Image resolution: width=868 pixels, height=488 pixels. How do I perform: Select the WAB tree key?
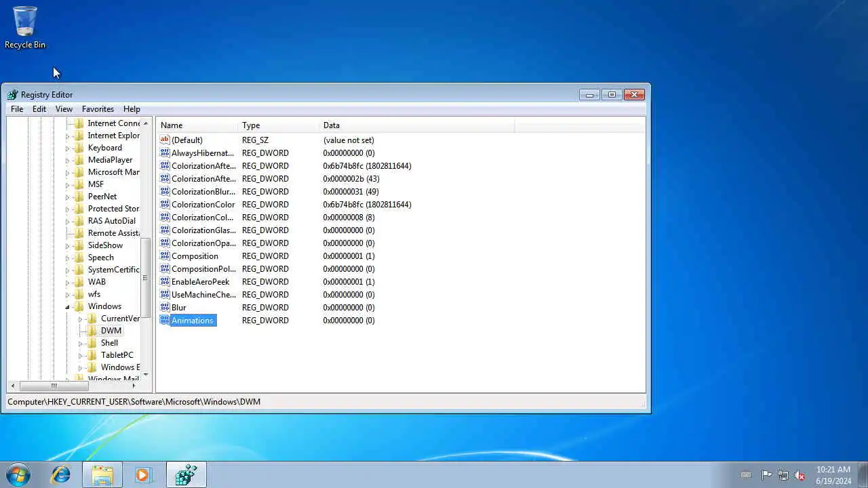[96, 282]
